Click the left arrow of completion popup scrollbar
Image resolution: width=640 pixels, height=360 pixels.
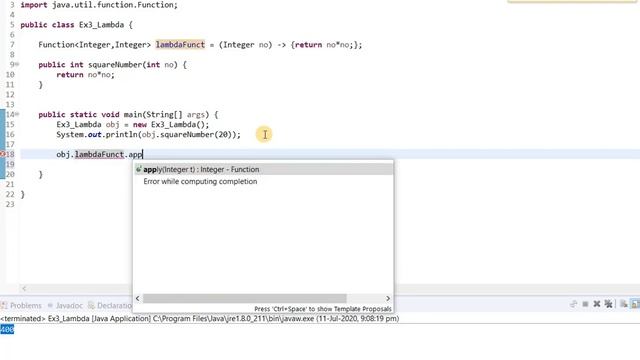(138, 298)
